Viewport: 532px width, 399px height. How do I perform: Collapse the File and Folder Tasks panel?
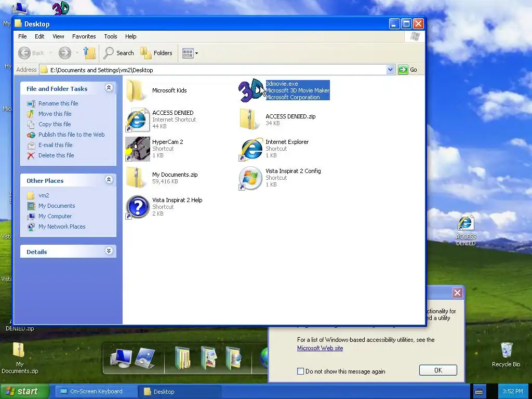[x=109, y=88]
